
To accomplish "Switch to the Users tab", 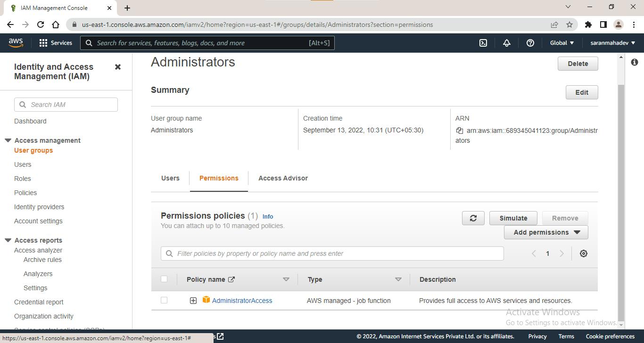I will click(x=170, y=178).
